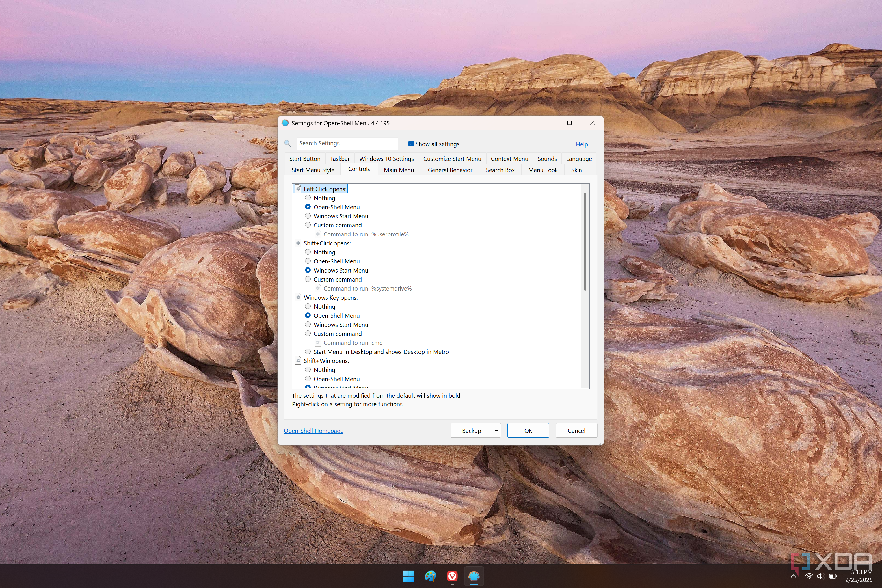The height and width of the screenshot is (588, 882).
Task: Uncheck Show all settings checkbox
Action: [411, 144]
